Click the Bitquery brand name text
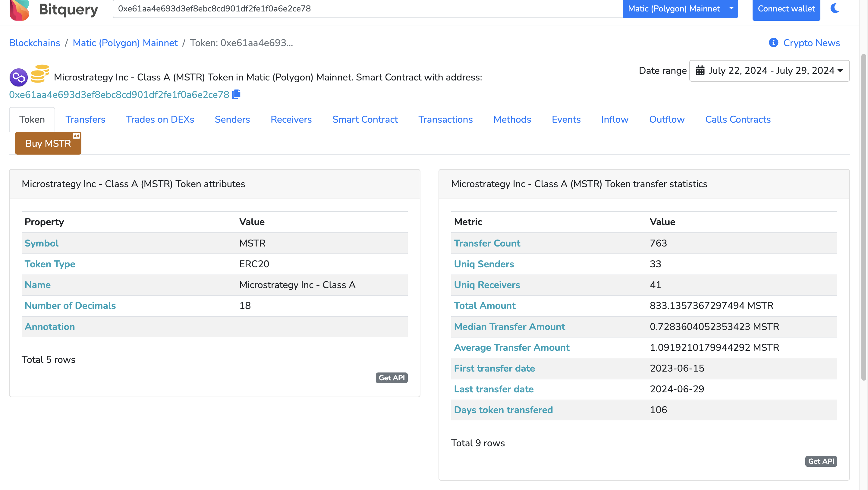 point(68,9)
